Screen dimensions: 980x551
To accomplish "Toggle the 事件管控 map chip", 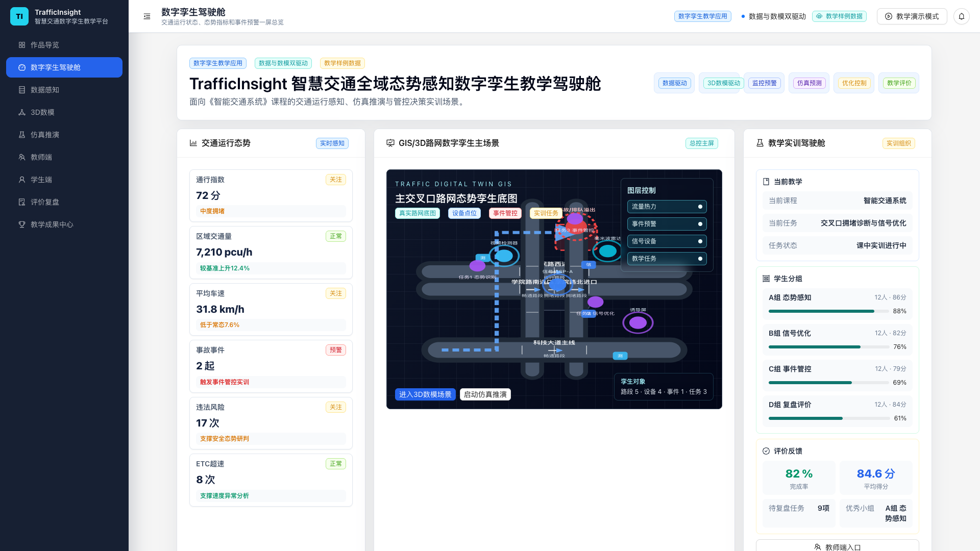I will pyautogui.click(x=505, y=213).
